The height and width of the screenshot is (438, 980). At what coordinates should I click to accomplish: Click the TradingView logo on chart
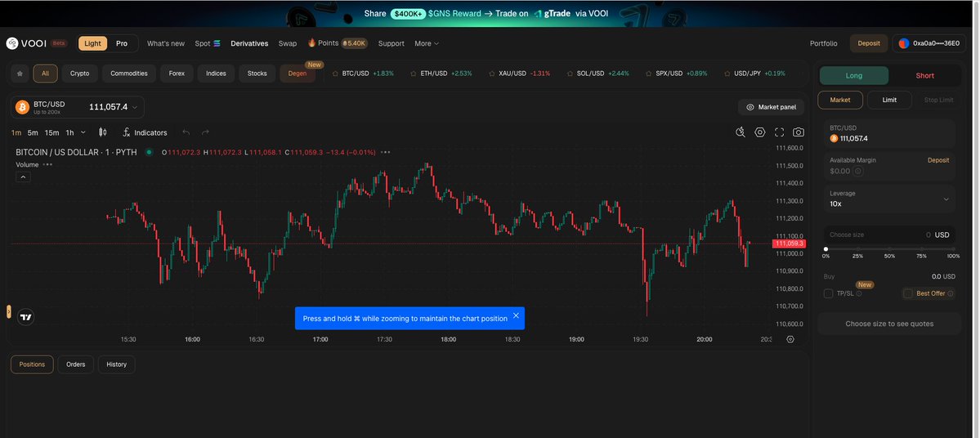25,317
